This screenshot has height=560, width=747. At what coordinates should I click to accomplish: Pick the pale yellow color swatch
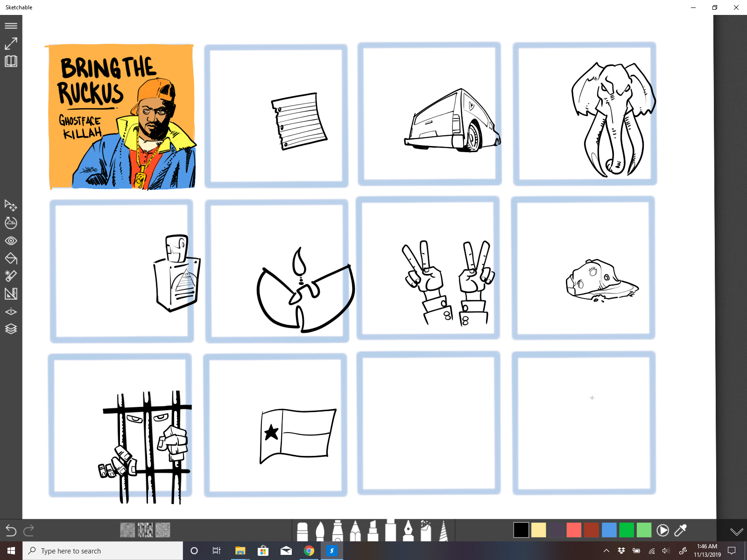tap(539, 530)
